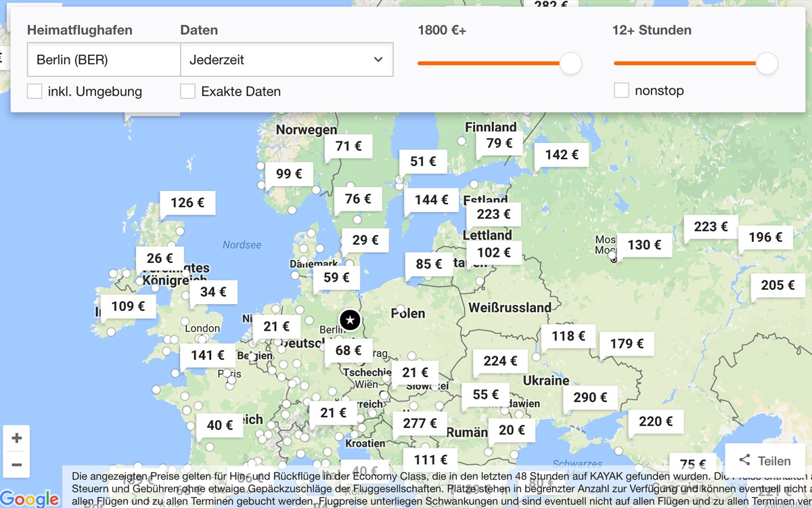Tick the Exakte Daten checkbox
The width and height of the screenshot is (812, 508).
(x=187, y=91)
